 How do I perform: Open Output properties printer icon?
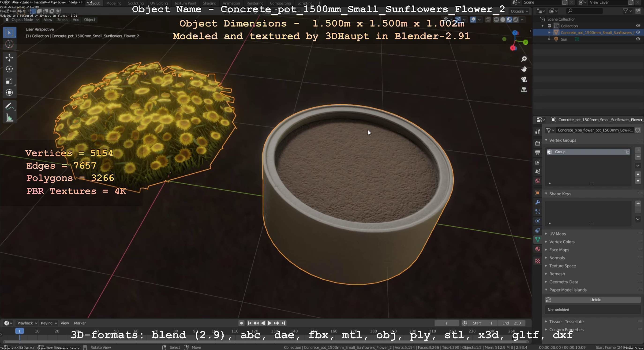pos(538,153)
